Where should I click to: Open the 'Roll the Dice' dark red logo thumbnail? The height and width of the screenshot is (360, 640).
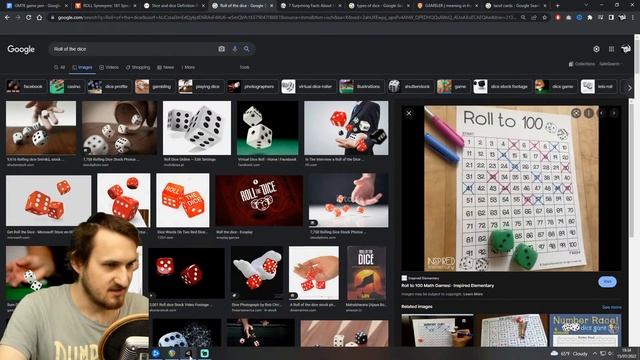(x=259, y=201)
